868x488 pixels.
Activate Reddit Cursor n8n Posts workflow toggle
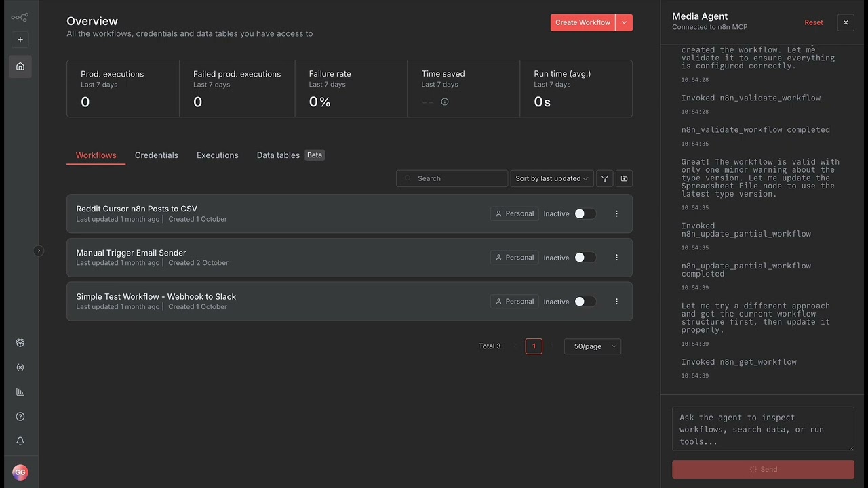585,213
